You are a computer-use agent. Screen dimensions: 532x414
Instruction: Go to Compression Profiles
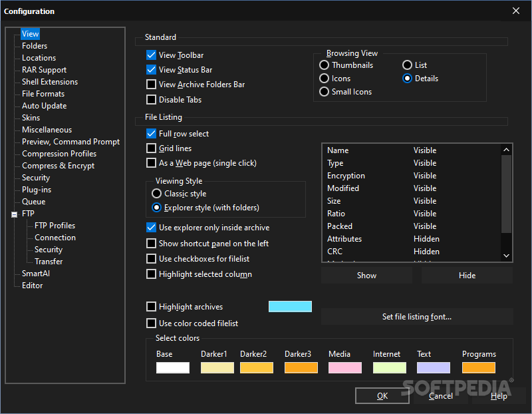[59, 154]
